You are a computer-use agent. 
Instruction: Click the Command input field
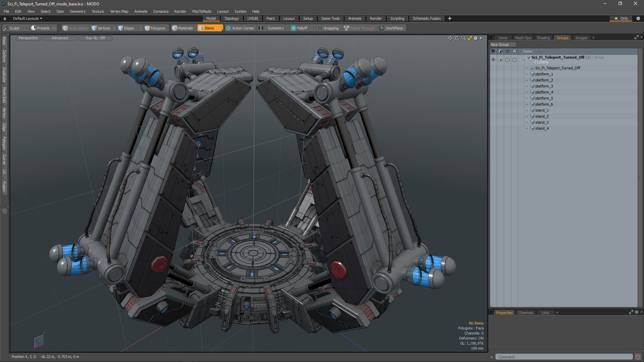click(563, 357)
